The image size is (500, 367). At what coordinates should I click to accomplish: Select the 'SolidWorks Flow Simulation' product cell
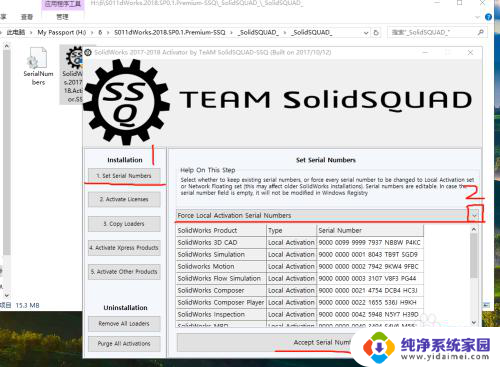click(221, 278)
